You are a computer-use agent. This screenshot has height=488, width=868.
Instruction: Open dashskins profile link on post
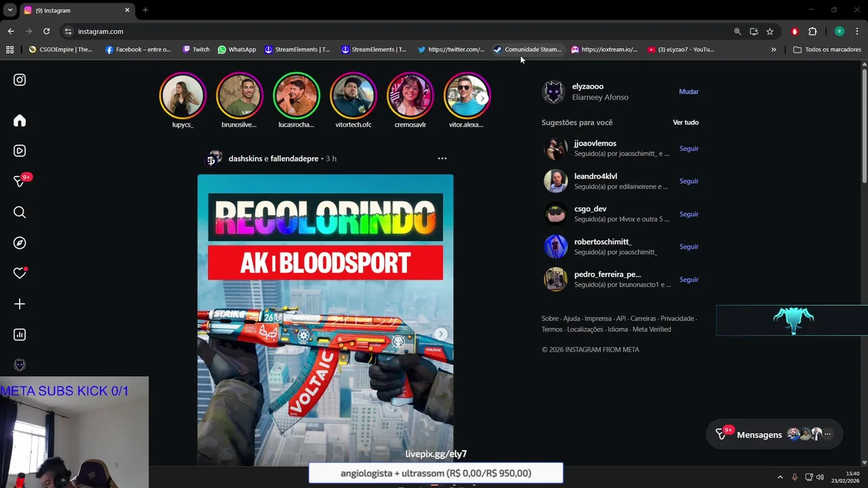point(245,159)
